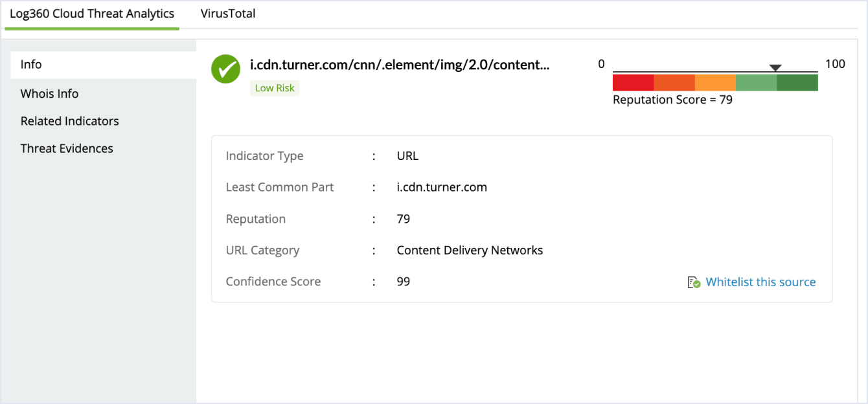The width and height of the screenshot is (868, 404).
Task: Click the Low Risk badge
Action: pyautogui.click(x=275, y=87)
